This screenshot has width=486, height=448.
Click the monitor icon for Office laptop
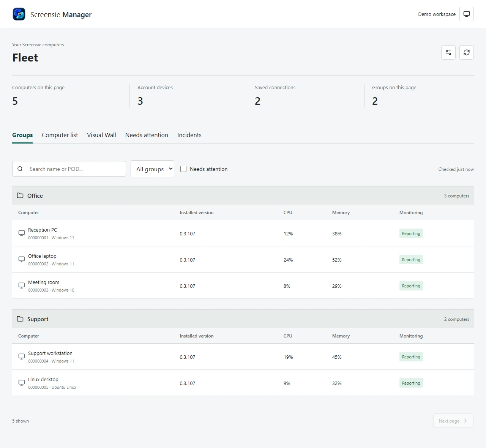tap(22, 259)
